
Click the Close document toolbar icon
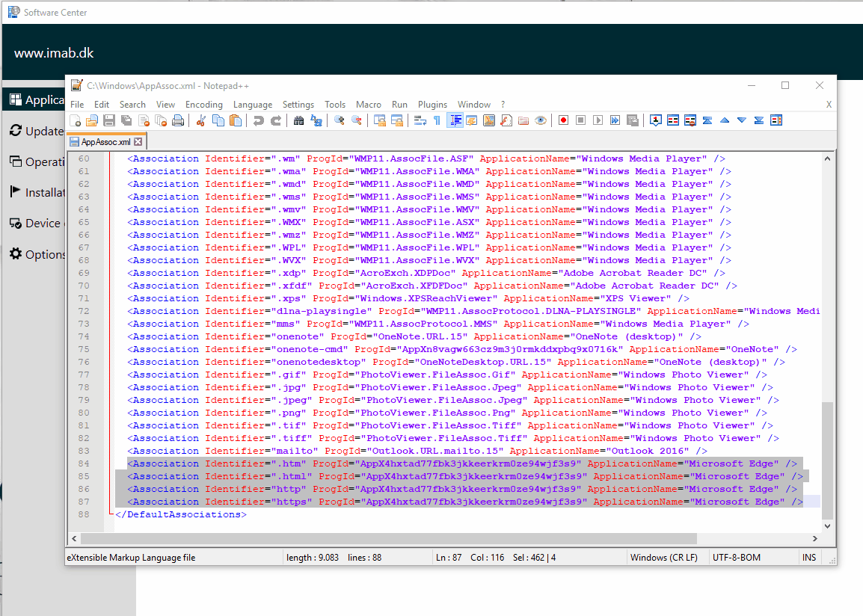click(144, 120)
